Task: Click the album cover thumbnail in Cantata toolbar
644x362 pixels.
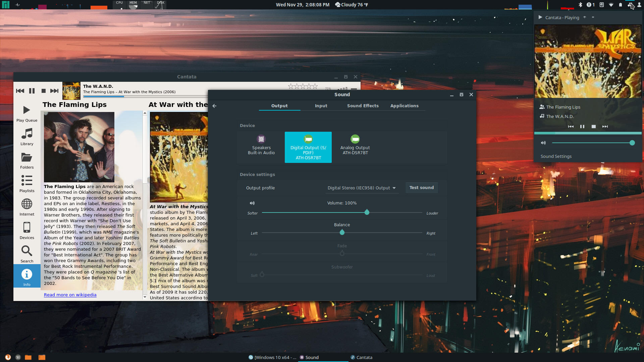Action: coord(71,91)
